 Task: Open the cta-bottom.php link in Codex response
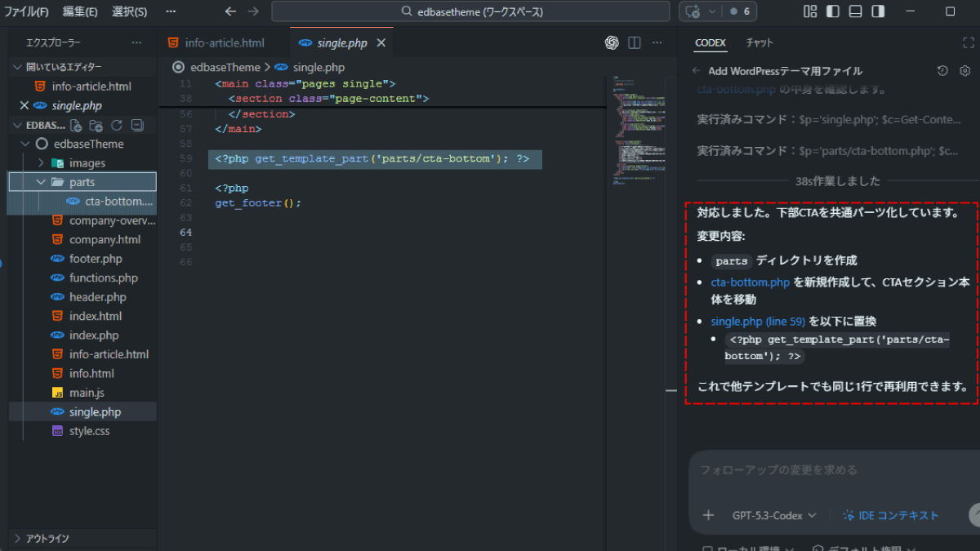750,282
